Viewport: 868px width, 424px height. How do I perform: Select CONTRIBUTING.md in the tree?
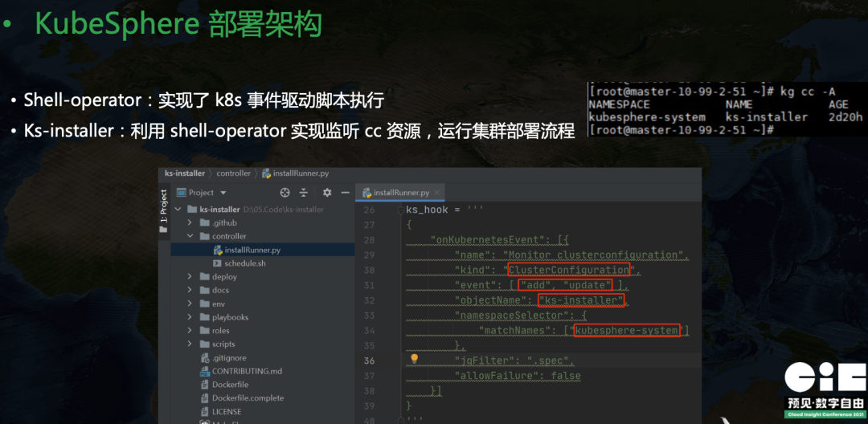tap(247, 371)
